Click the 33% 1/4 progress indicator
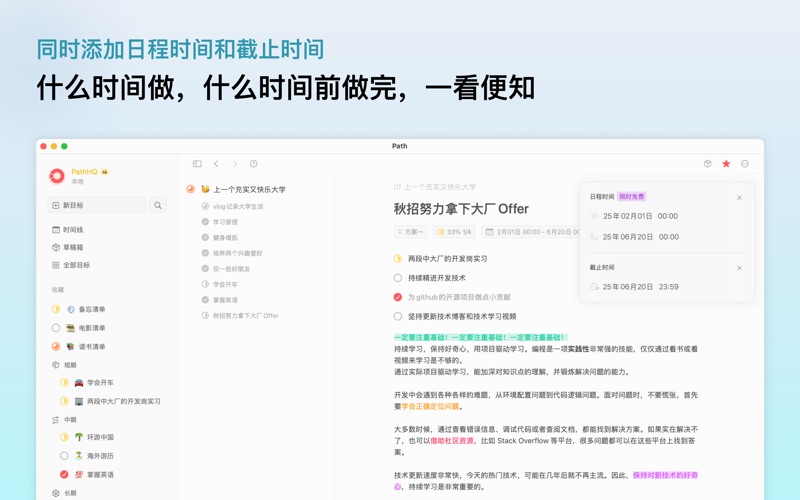This screenshot has width=800, height=500. [x=454, y=232]
